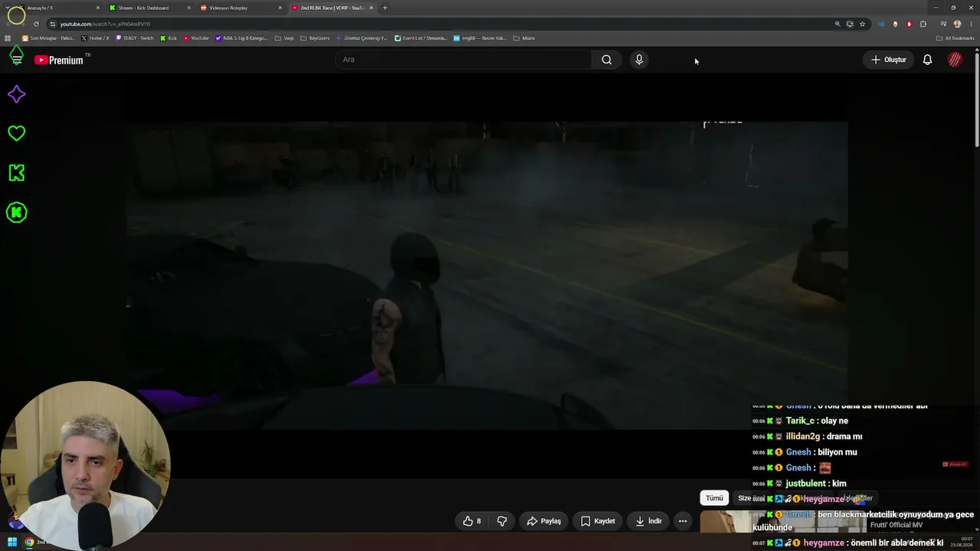This screenshot has height=551, width=980.
Task: Open the "NBA 3. Lig B Katego..." bookmark
Action: point(241,38)
